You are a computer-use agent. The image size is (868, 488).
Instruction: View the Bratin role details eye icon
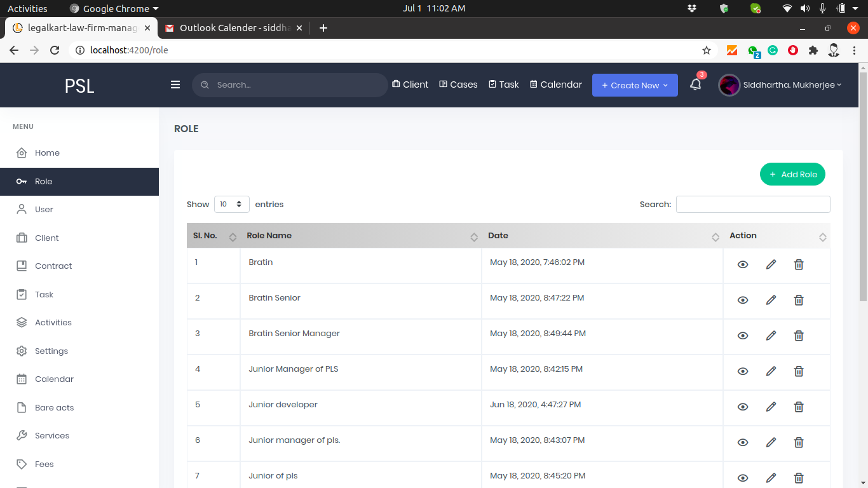pyautogui.click(x=743, y=264)
